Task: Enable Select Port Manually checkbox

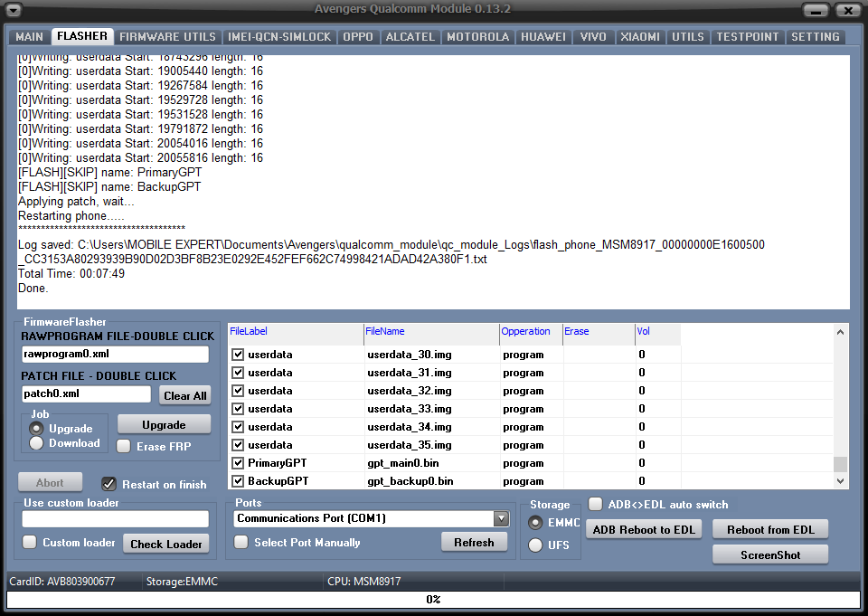Action: point(241,543)
